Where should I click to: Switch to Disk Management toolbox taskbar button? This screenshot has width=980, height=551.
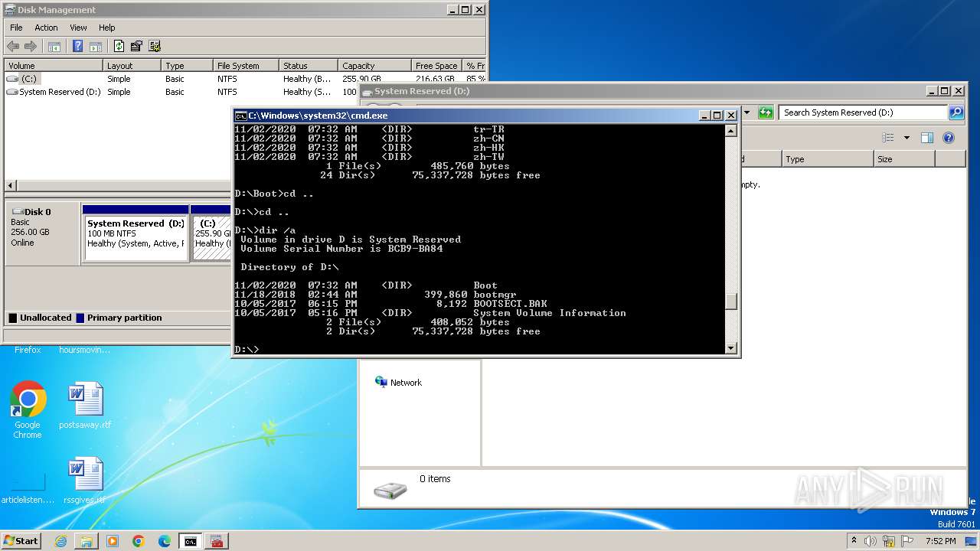[x=217, y=541]
